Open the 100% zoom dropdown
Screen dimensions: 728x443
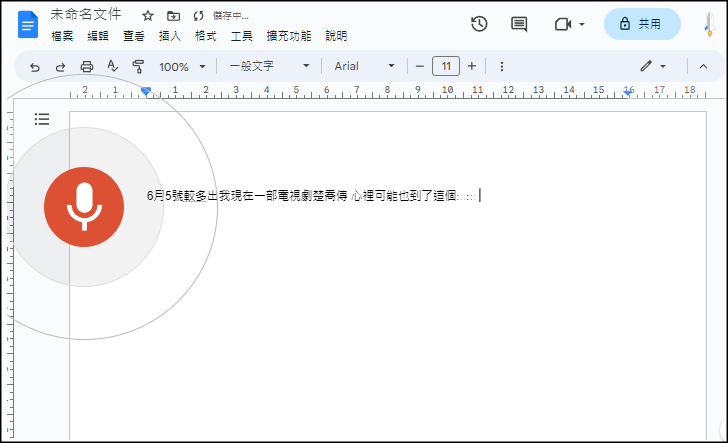click(182, 67)
